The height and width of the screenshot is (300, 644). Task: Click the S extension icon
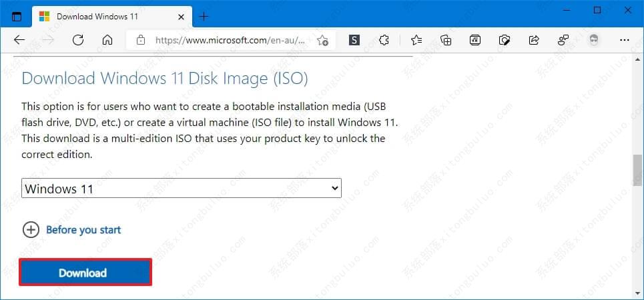pos(354,40)
